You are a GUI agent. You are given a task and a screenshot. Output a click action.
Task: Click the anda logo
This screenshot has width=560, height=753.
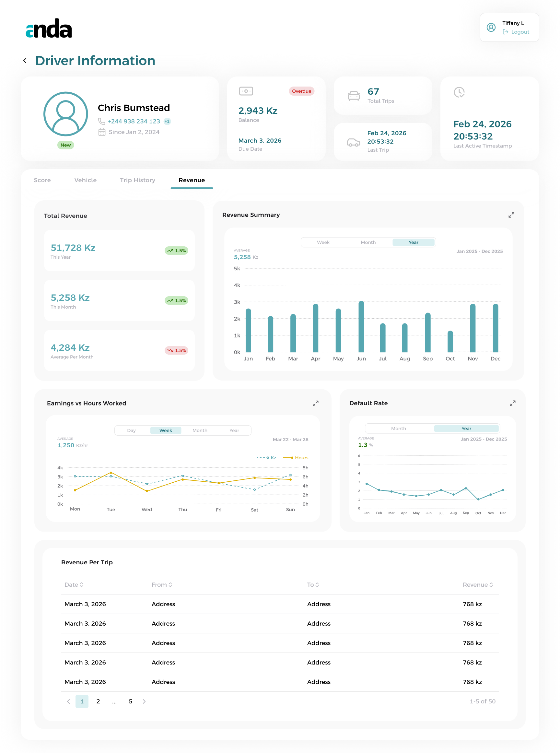pyautogui.click(x=49, y=28)
